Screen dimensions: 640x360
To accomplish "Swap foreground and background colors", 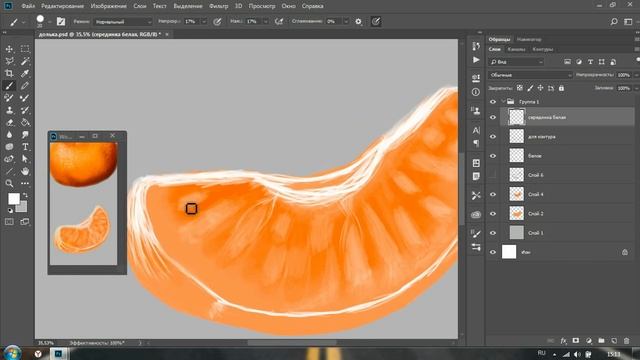I will point(25,195).
